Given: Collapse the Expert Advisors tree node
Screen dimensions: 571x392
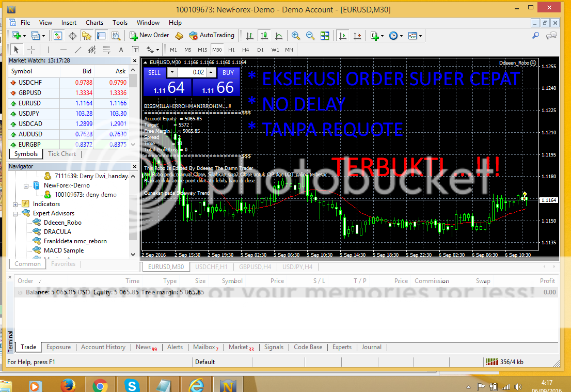Looking at the screenshot, I should click(16, 213).
